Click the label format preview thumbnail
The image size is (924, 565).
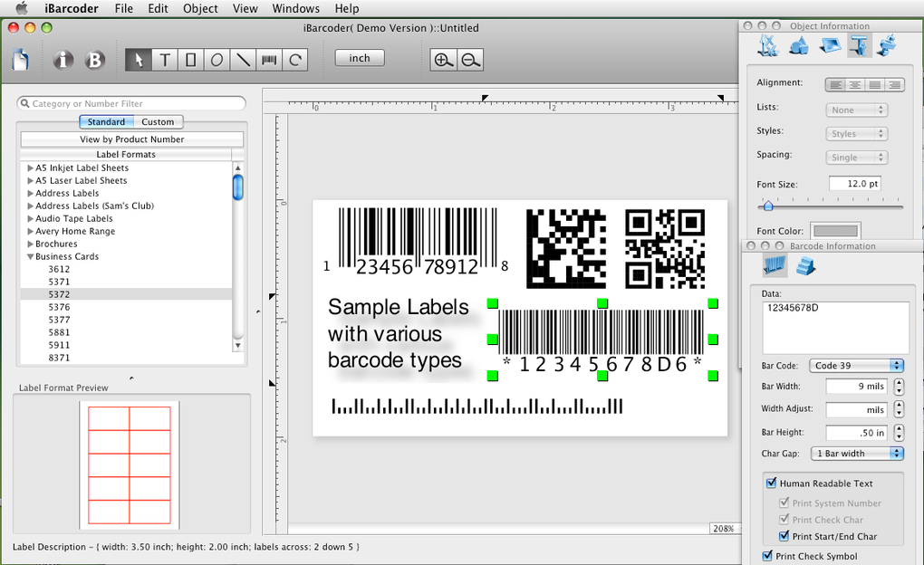[x=130, y=464]
